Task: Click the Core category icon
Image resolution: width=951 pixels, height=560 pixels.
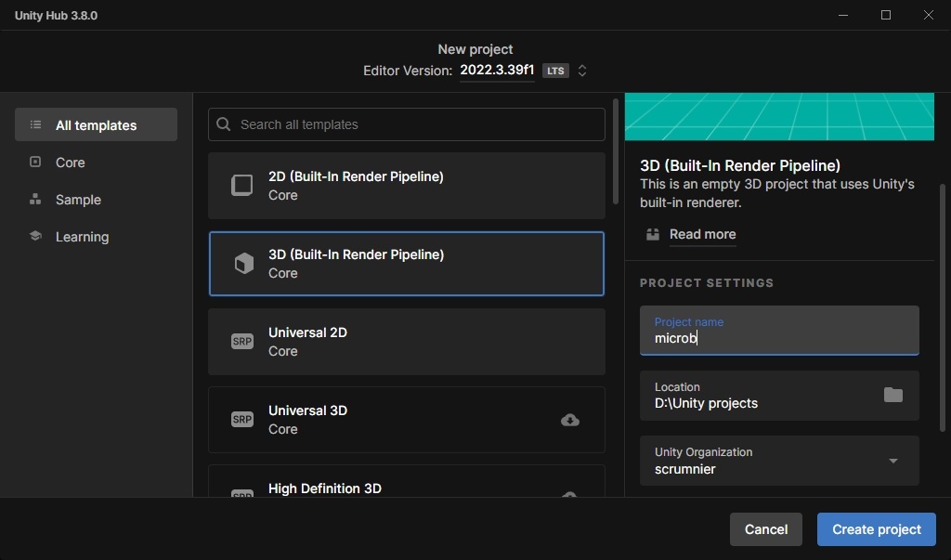Action: pos(35,162)
